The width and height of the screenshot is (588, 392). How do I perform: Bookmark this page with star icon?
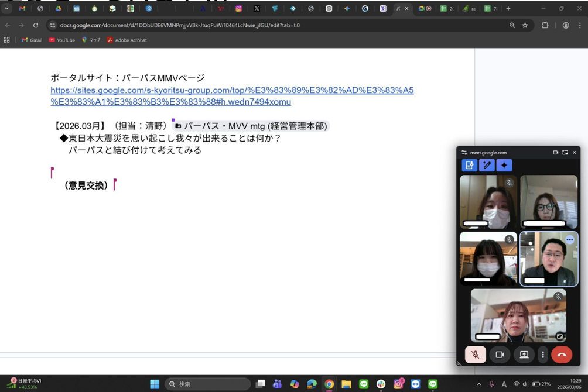click(x=525, y=26)
